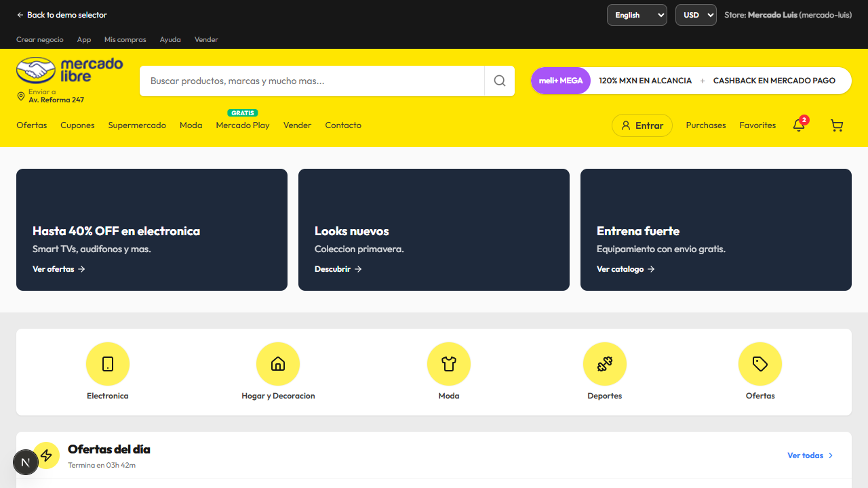Open Moda in the navigation bar
This screenshot has width=868, height=488.
[191, 125]
